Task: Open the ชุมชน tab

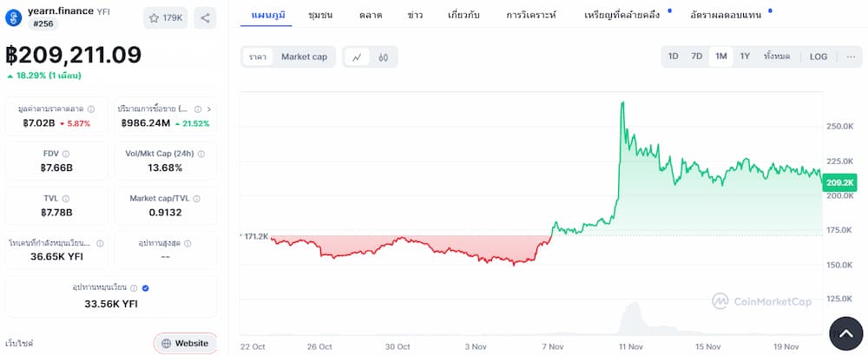Action: [320, 15]
